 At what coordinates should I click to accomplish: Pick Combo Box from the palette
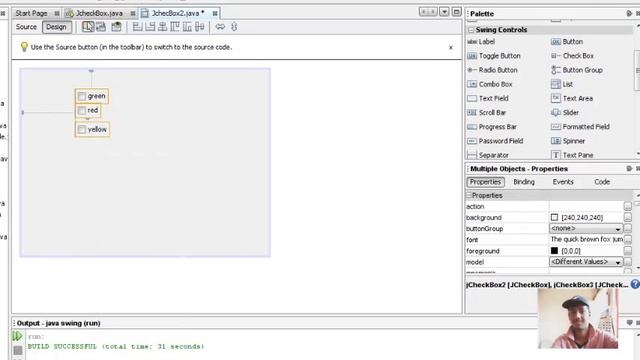click(x=490, y=84)
